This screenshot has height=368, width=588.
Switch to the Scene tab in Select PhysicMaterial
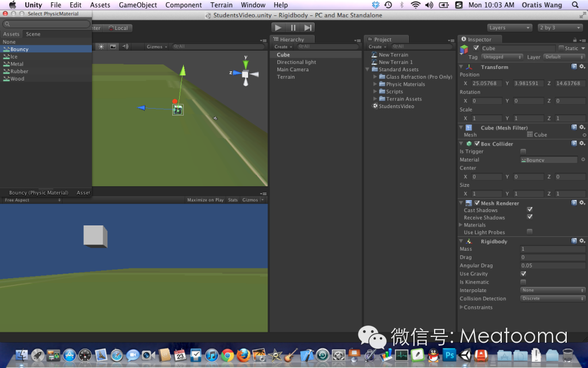[x=33, y=34]
